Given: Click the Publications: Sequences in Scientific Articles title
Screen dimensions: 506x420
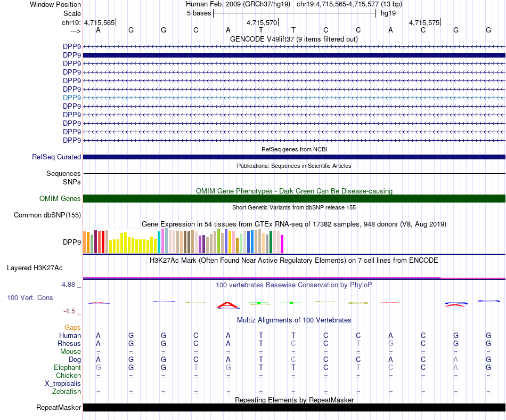Looking at the screenshot, I should pos(294,166).
